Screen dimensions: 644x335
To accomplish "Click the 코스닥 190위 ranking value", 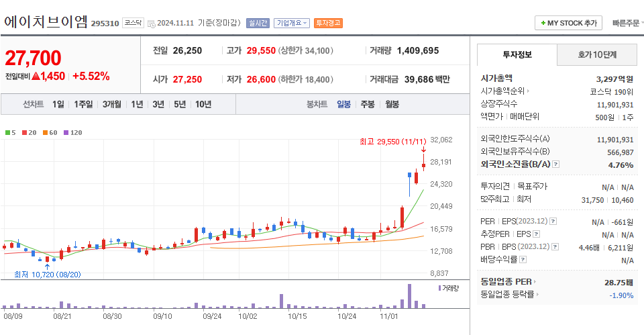I will click(x=612, y=92).
